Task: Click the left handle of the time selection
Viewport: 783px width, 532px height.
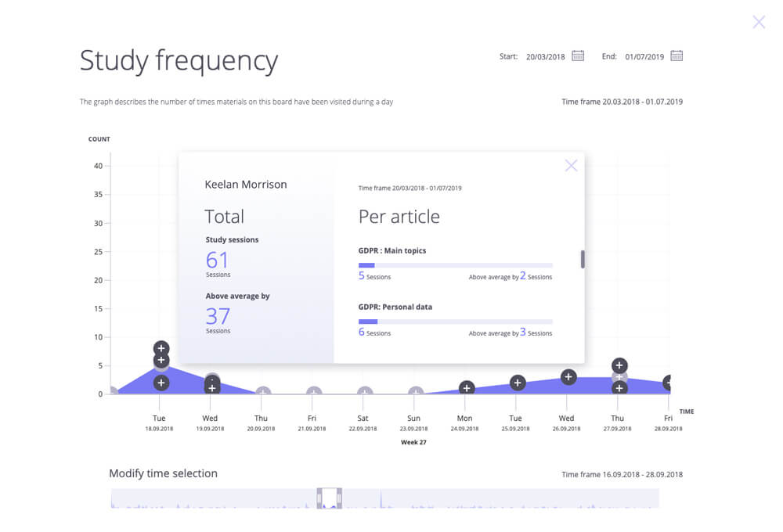Action: (319, 498)
